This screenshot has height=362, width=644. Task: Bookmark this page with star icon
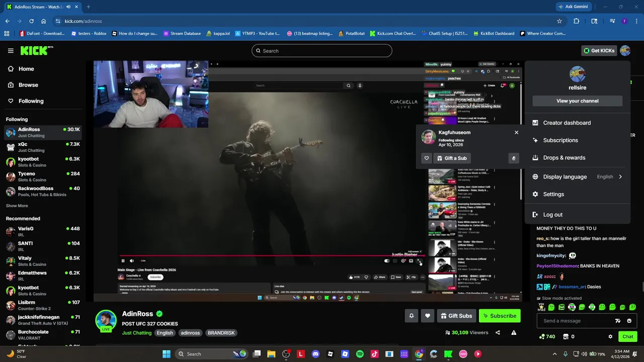click(x=559, y=21)
